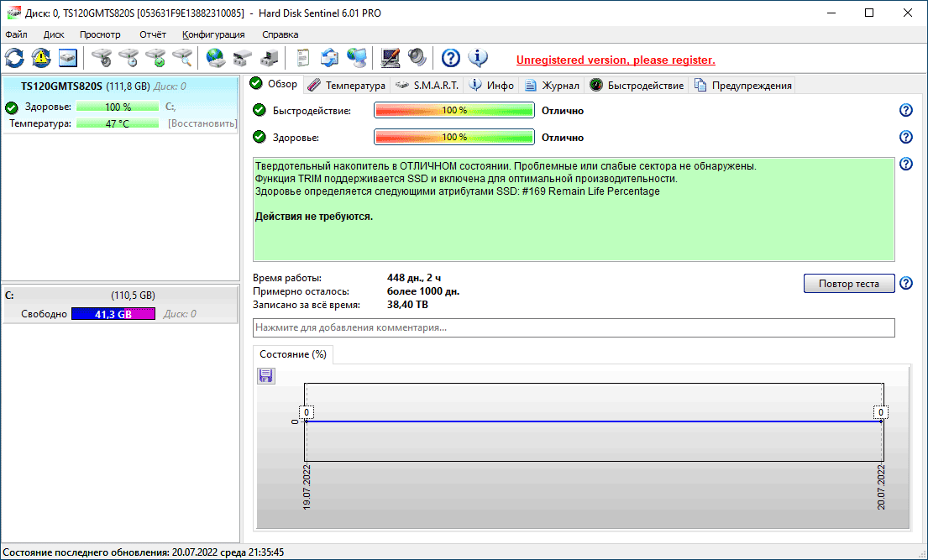The image size is (928, 560).
Task: Click the Unregistered version, please register link
Action: (x=616, y=60)
